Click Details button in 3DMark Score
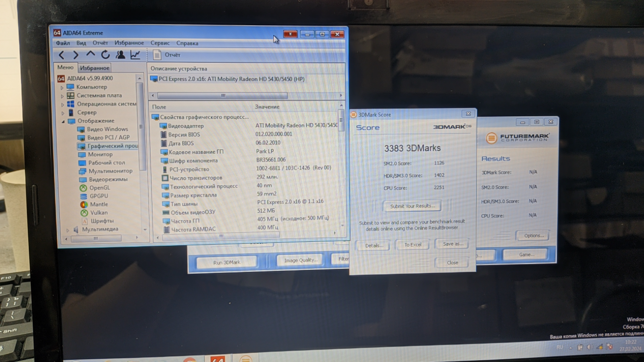 [x=374, y=245]
